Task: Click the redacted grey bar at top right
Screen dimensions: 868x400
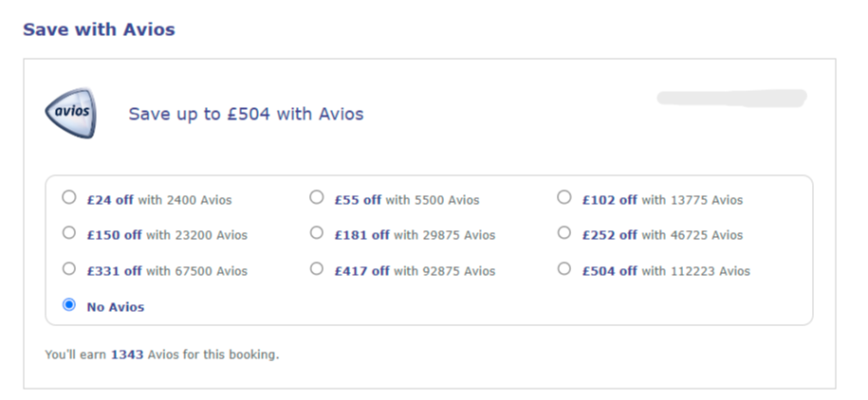Action: [x=731, y=98]
